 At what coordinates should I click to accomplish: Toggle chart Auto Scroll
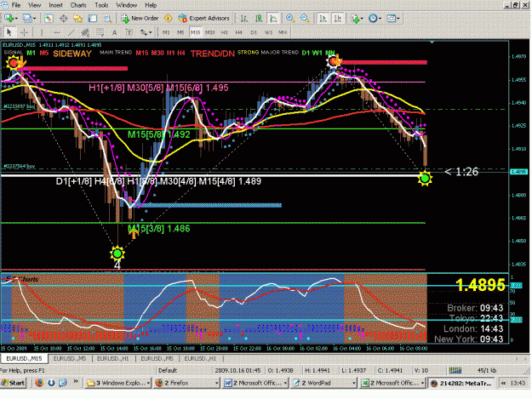coord(323,19)
